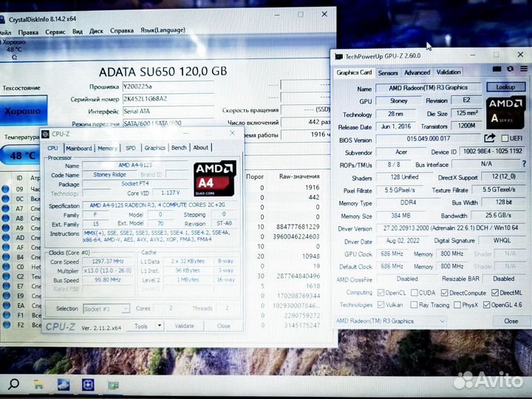This screenshot has height=399, width=532.
Task: Click the CPU-Z taskbar icon
Action: (x=88, y=385)
